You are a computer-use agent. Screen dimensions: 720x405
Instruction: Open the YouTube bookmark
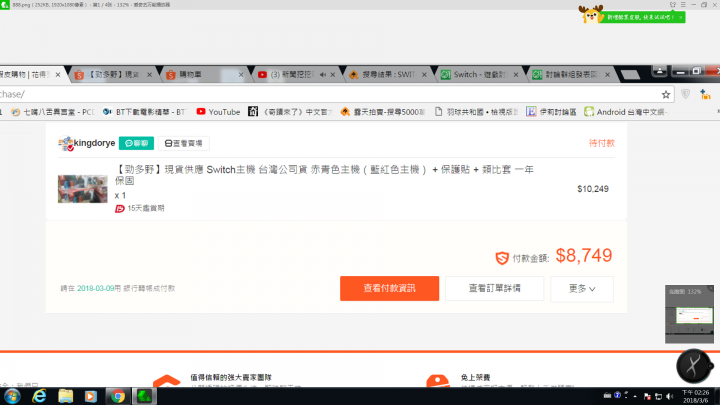(x=218, y=112)
